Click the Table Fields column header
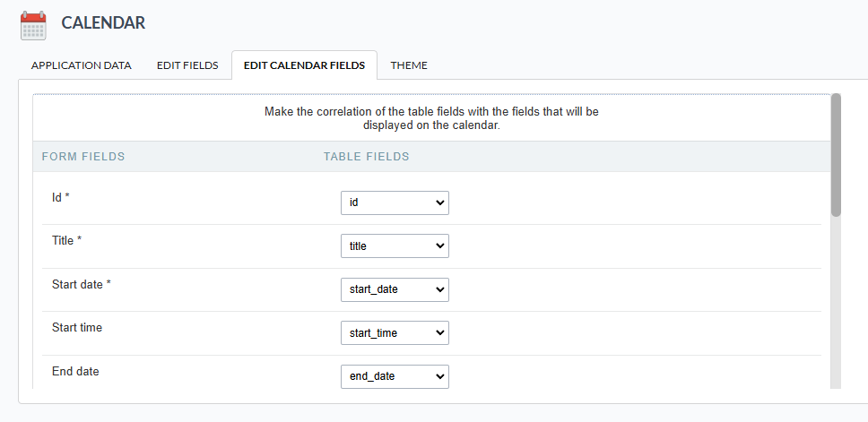Image resolution: width=868 pixels, height=422 pixels. [x=366, y=157]
